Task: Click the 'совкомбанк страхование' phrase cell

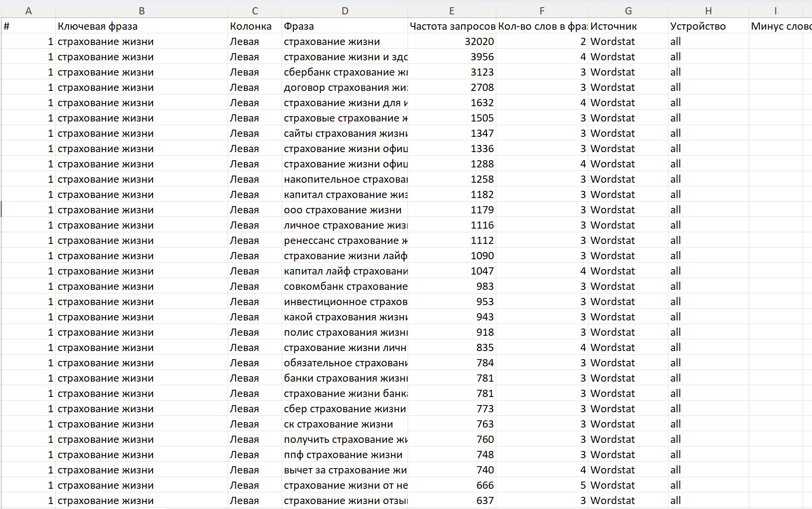Action: [345, 286]
